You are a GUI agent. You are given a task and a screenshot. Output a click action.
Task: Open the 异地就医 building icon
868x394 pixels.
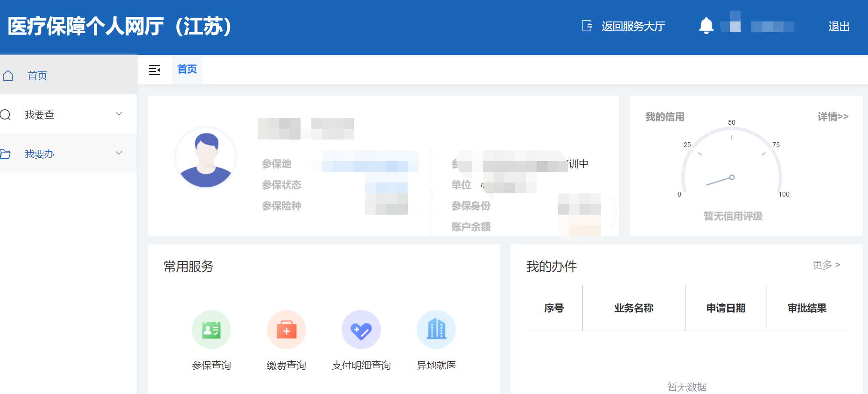(x=436, y=330)
